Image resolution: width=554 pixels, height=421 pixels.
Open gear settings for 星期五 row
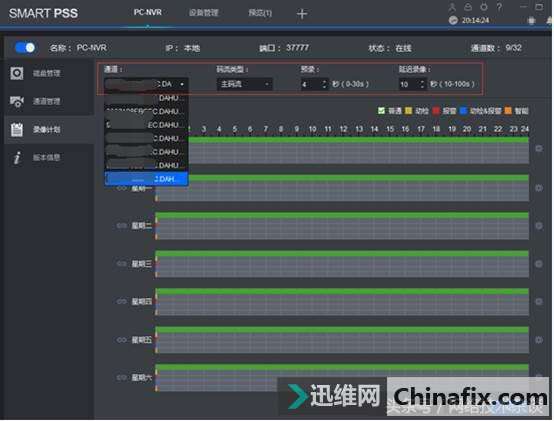click(x=539, y=340)
